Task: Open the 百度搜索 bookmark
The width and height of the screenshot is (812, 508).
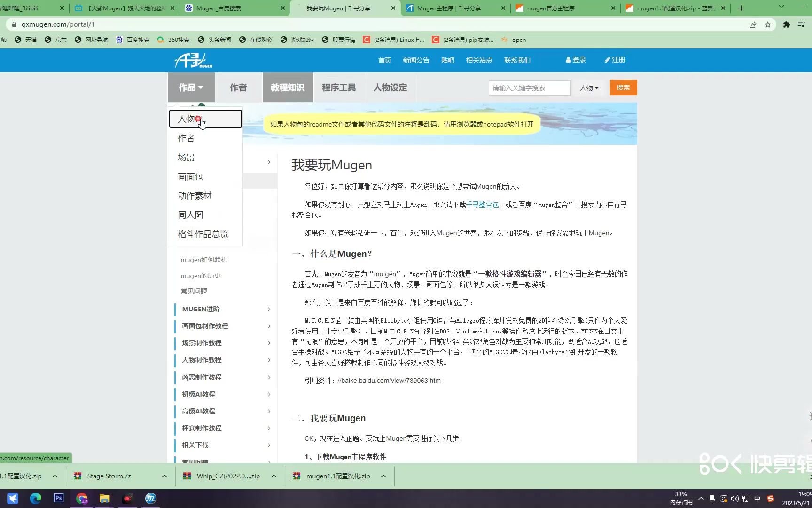Action: [x=133, y=40]
